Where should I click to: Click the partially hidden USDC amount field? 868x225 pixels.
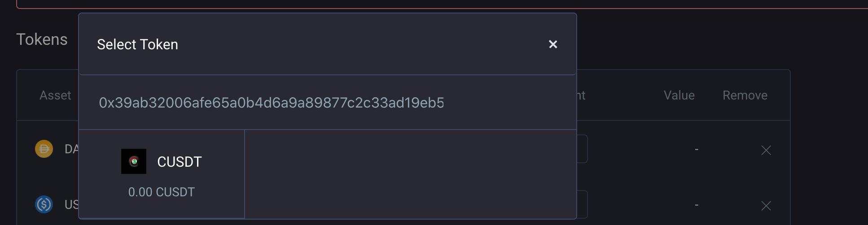pos(582,204)
